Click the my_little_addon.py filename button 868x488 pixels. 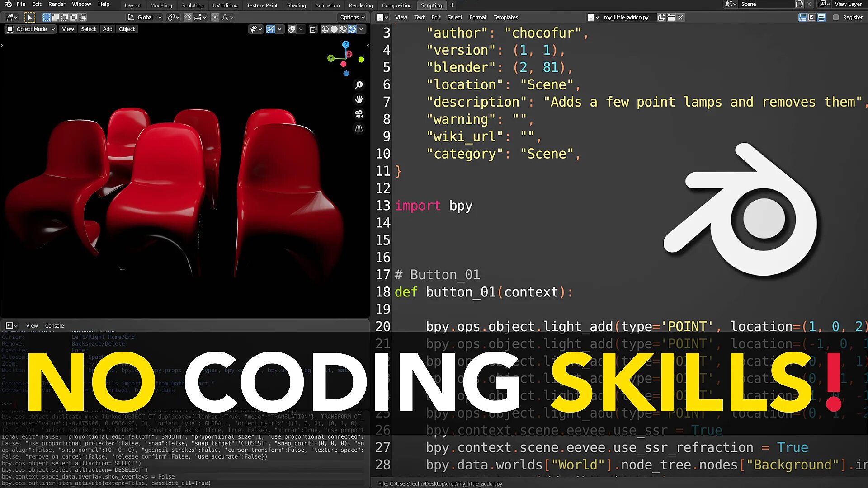[x=626, y=17]
